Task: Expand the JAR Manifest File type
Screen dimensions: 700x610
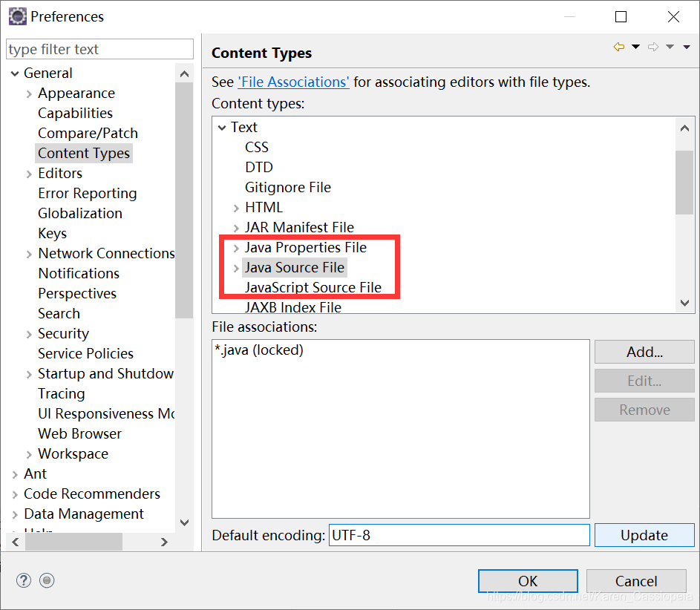Action: [236, 228]
